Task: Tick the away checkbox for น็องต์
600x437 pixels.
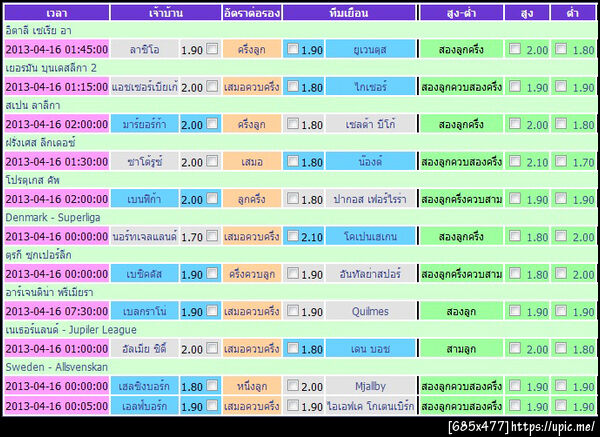Action: click(x=293, y=161)
